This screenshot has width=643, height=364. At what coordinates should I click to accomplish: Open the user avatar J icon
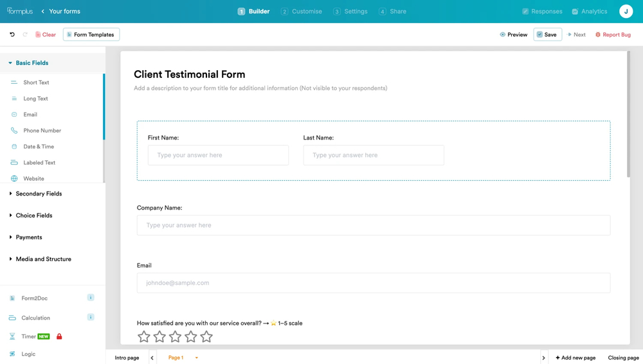pyautogui.click(x=626, y=12)
